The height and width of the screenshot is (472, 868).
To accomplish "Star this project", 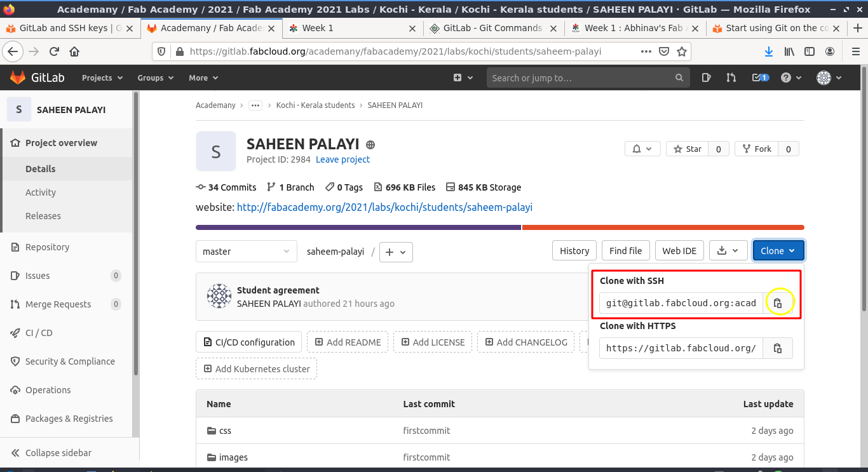I will (x=687, y=149).
